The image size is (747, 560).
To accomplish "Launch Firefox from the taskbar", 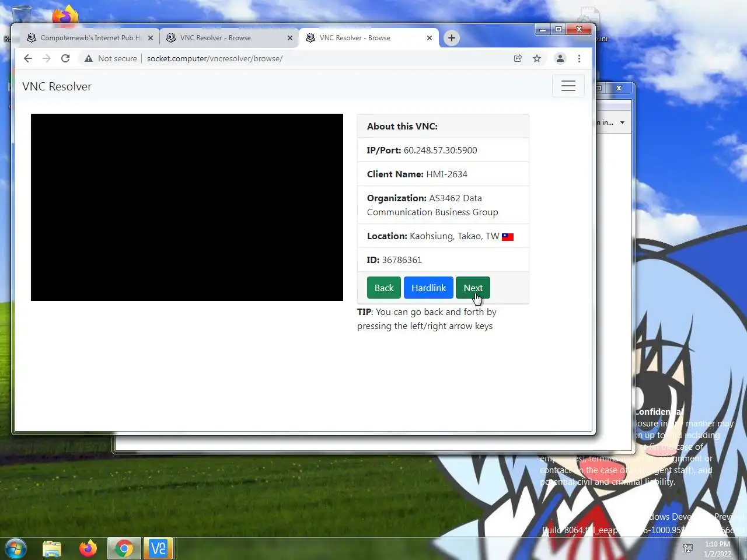I will pos(88,548).
